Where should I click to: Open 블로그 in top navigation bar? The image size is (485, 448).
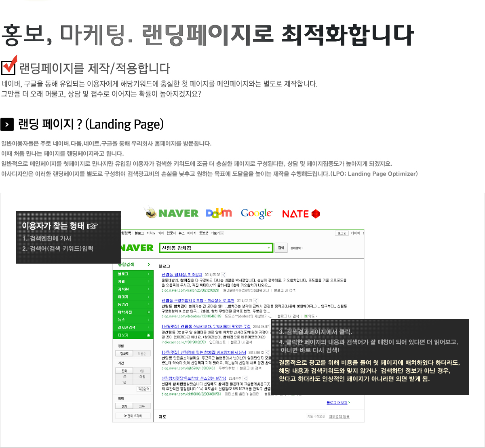[x=139, y=233]
